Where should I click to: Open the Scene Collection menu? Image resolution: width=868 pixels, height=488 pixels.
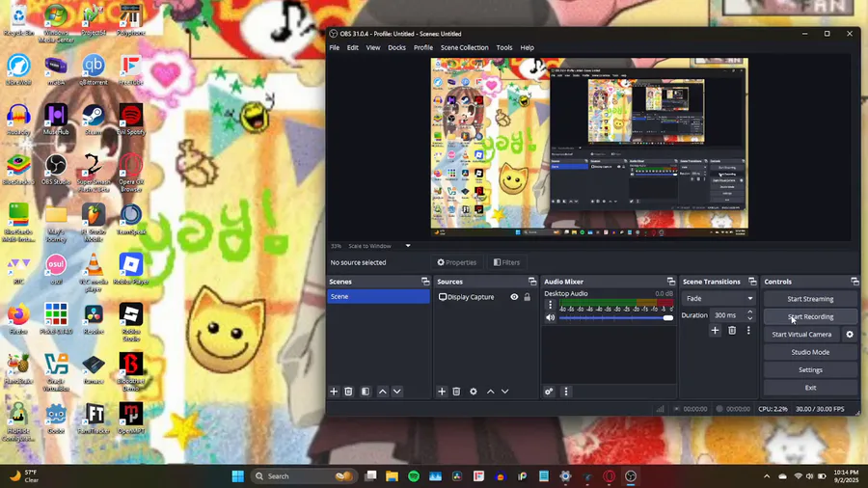[x=465, y=47]
